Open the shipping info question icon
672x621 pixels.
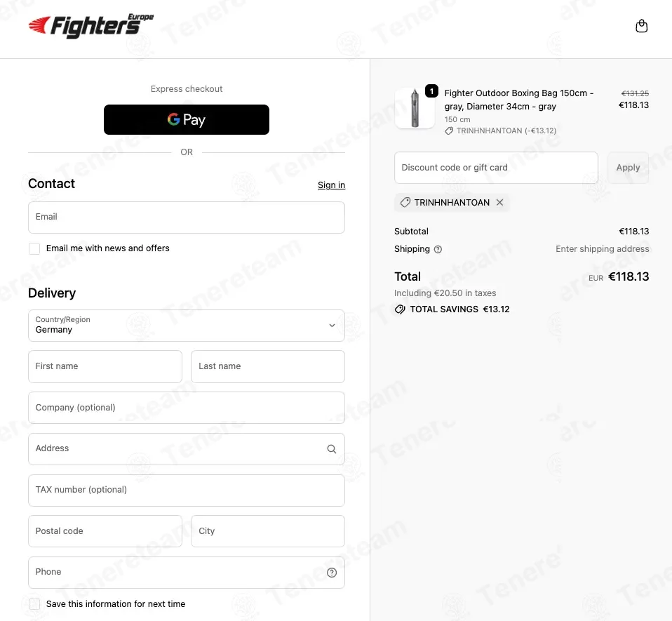(438, 249)
